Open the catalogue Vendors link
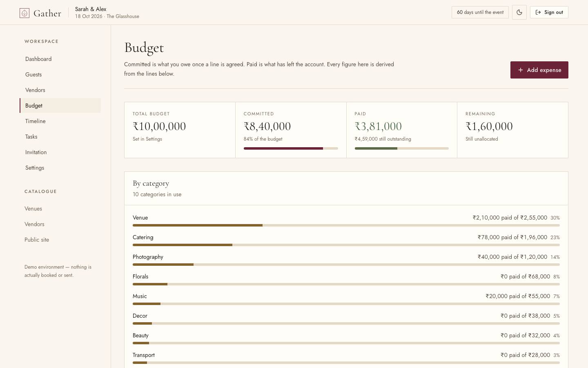The height and width of the screenshot is (368, 588). click(x=34, y=224)
